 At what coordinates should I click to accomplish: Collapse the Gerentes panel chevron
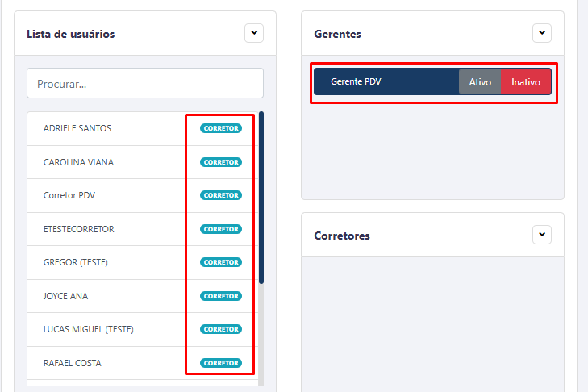coord(542,33)
